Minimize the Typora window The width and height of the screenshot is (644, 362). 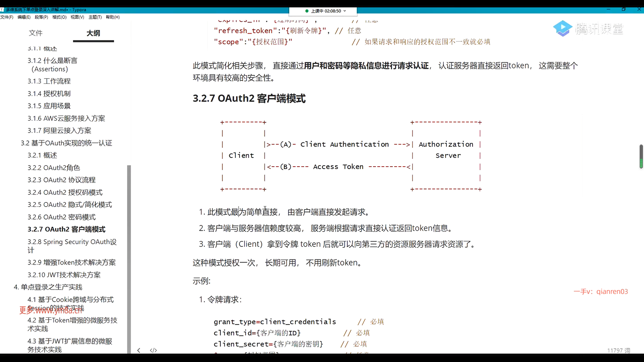[x=608, y=9]
